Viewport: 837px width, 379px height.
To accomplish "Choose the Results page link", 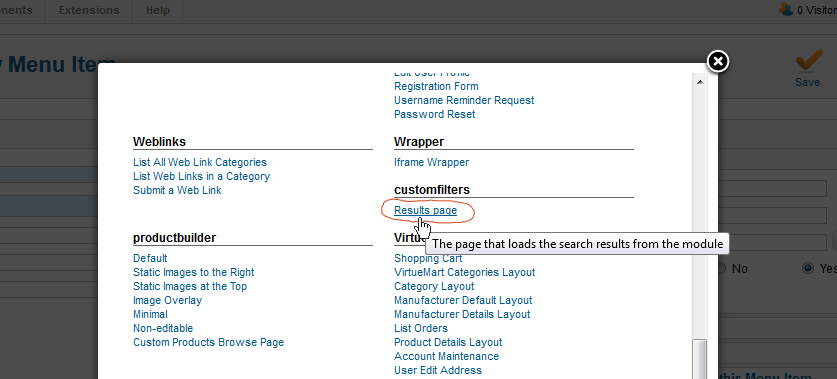I will 425,210.
